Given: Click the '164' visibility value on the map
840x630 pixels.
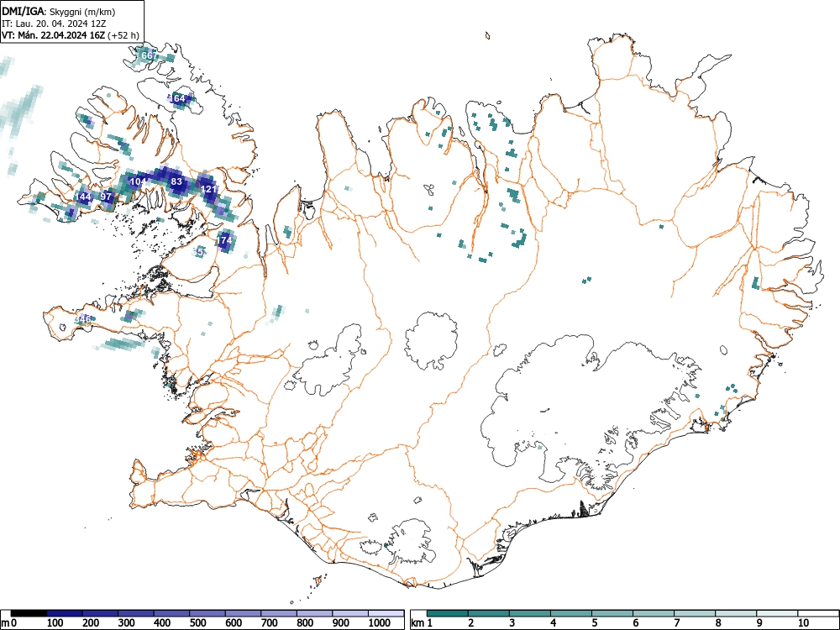Looking at the screenshot, I should pos(177,98).
